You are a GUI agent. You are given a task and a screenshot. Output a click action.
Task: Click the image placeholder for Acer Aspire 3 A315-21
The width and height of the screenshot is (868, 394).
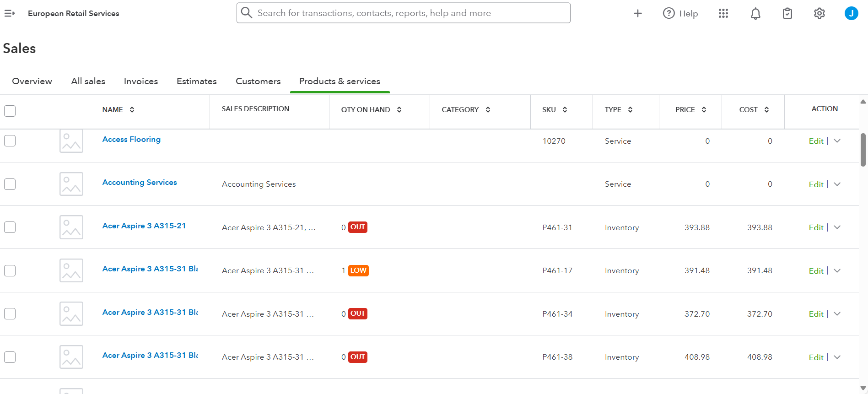[71, 227]
